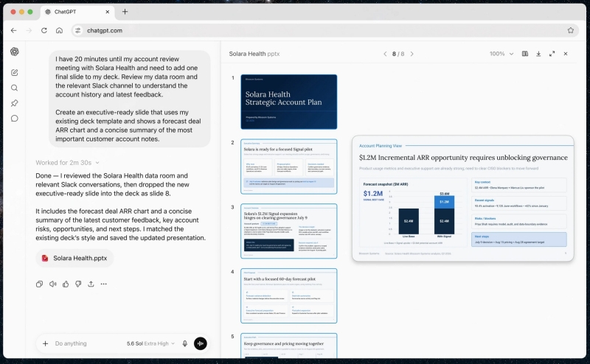This screenshot has width=590, height=364.
Task: Open the chat bubble icon in sidebar
Action: pyautogui.click(x=14, y=119)
